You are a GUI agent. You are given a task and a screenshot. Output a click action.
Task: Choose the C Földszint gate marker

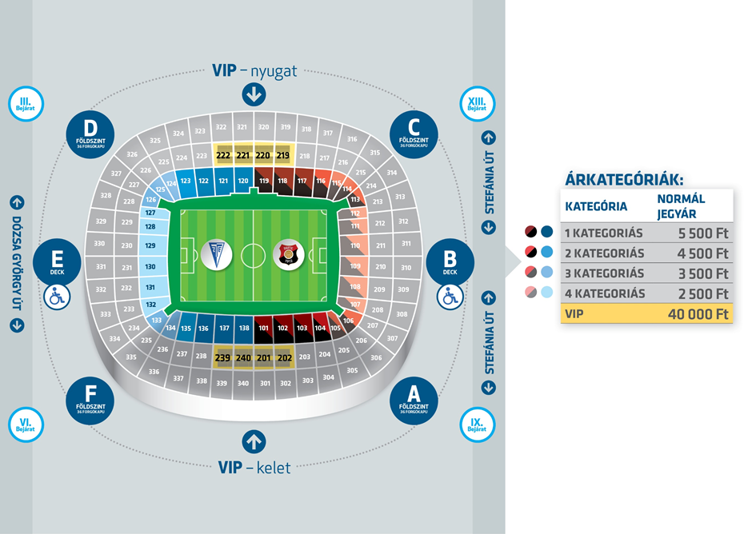point(414,134)
